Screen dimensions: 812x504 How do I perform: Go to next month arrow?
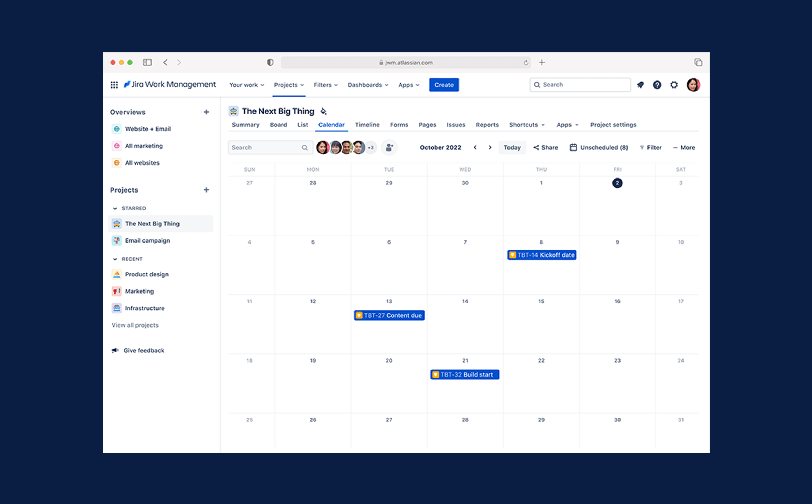pos(490,147)
